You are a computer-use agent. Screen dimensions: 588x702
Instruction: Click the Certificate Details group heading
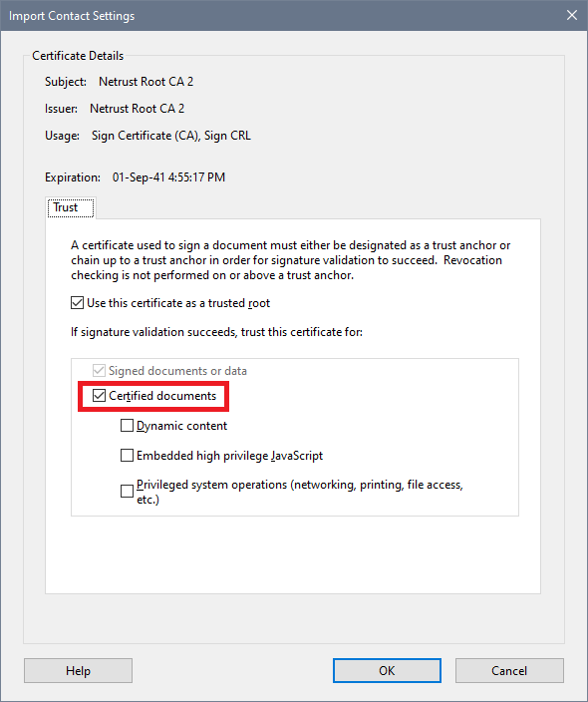point(78,56)
